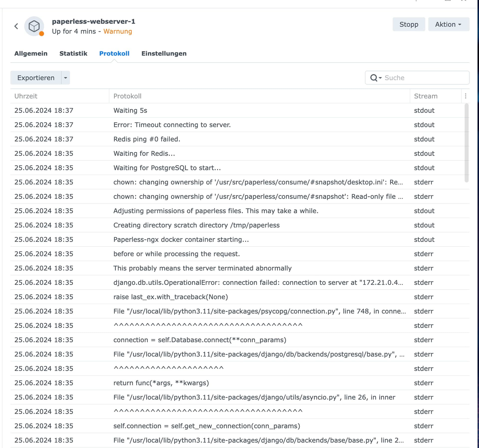Select 'self.connection = self.get_new_connection' row

pos(240,426)
